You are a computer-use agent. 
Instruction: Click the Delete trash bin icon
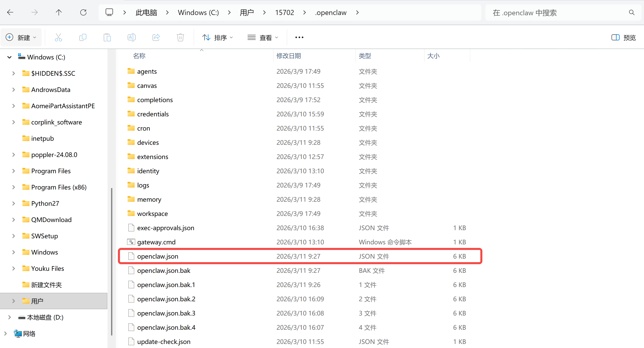[x=180, y=38]
